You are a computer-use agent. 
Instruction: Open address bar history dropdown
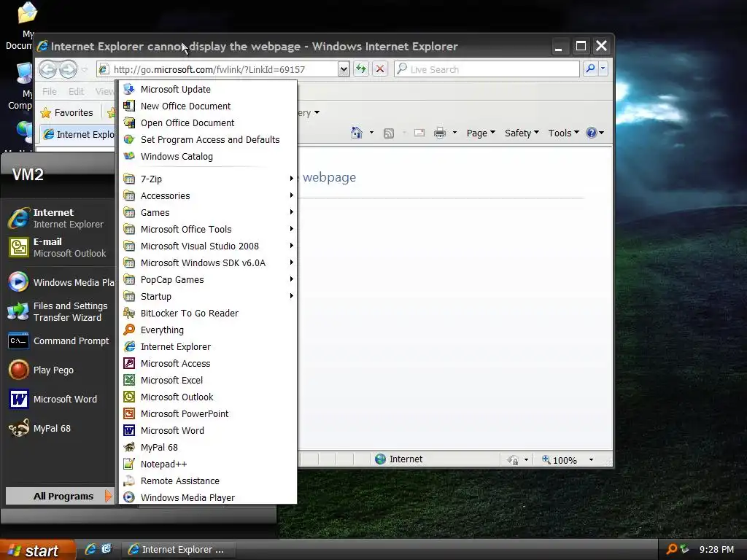(344, 69)
